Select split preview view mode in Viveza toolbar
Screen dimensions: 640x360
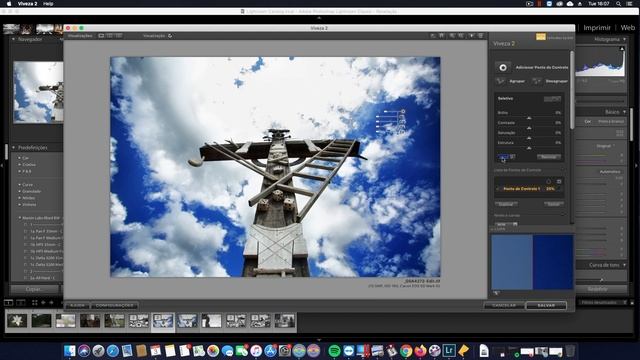(x=110, y=36)
